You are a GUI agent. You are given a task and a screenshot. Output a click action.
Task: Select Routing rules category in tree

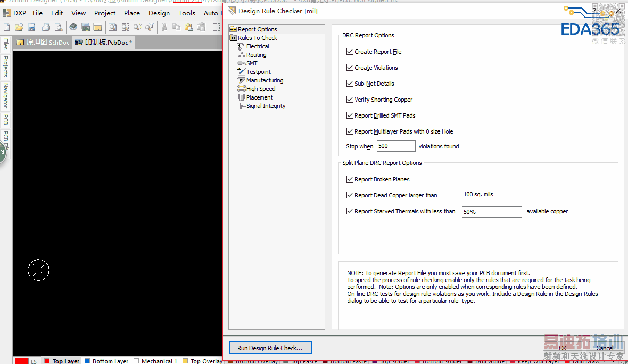(252, 55)
